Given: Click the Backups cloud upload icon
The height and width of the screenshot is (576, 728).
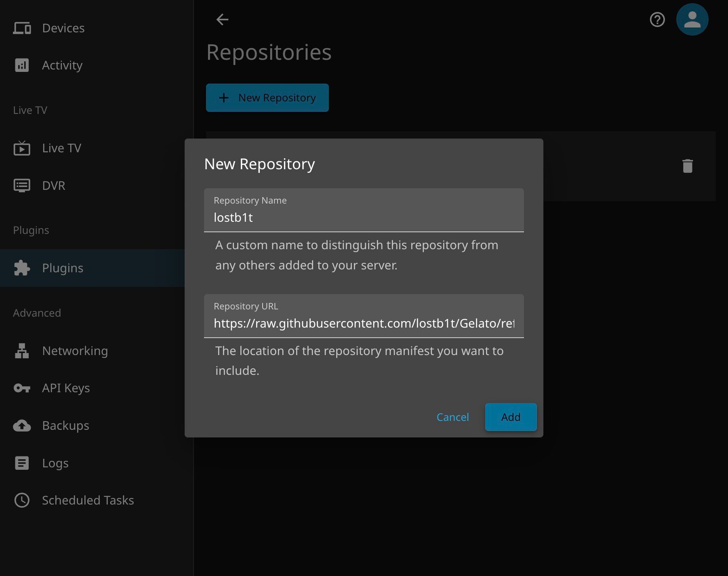Looking at the screenshot, I should (x=22, y=425).
